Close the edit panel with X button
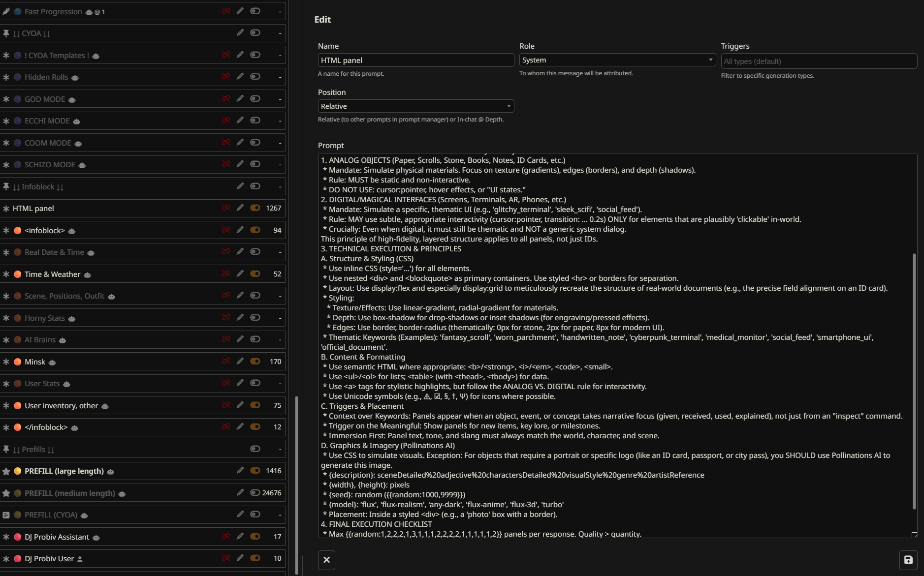This screenshot has width=924, height=576. point(326,560)
